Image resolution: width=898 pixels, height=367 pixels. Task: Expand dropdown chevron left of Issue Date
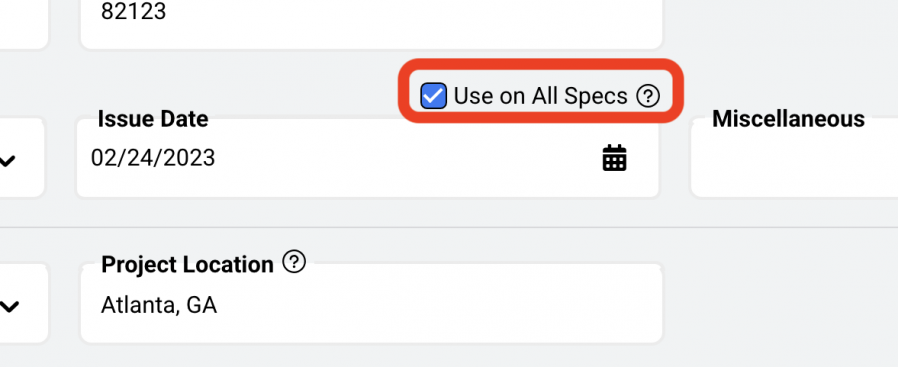coord(7,161)
